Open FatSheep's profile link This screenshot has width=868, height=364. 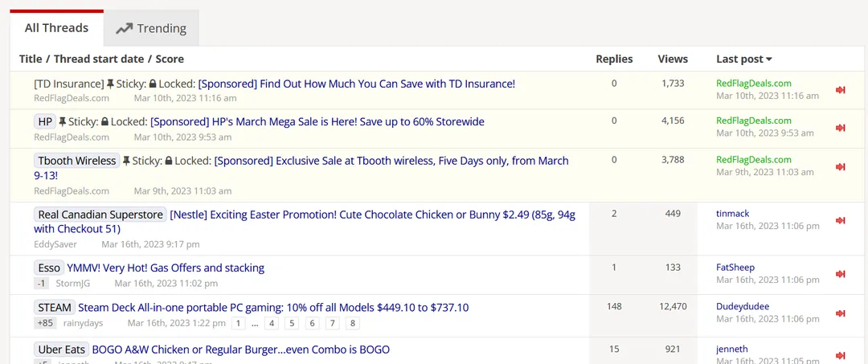[x=735, y=268]
